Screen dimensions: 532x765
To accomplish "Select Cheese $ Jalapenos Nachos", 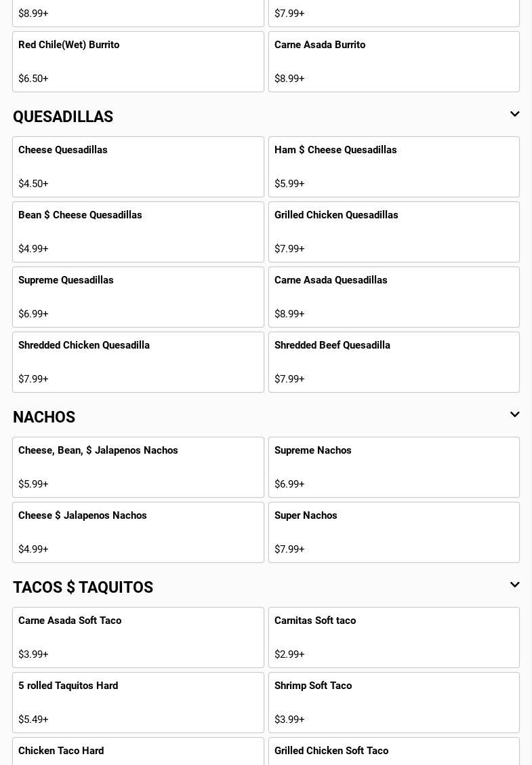I will [x=138, y=532].
